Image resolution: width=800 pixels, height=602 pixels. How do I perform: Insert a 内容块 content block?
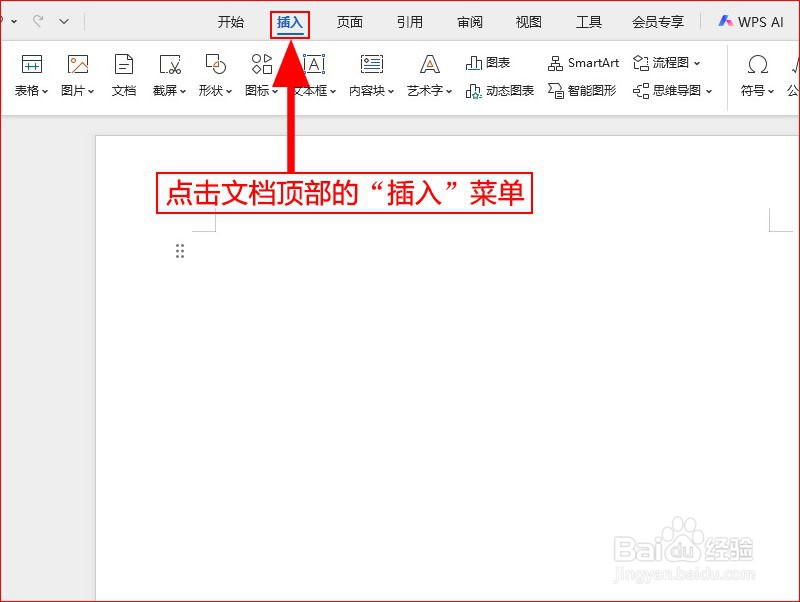tap(370, 75)
